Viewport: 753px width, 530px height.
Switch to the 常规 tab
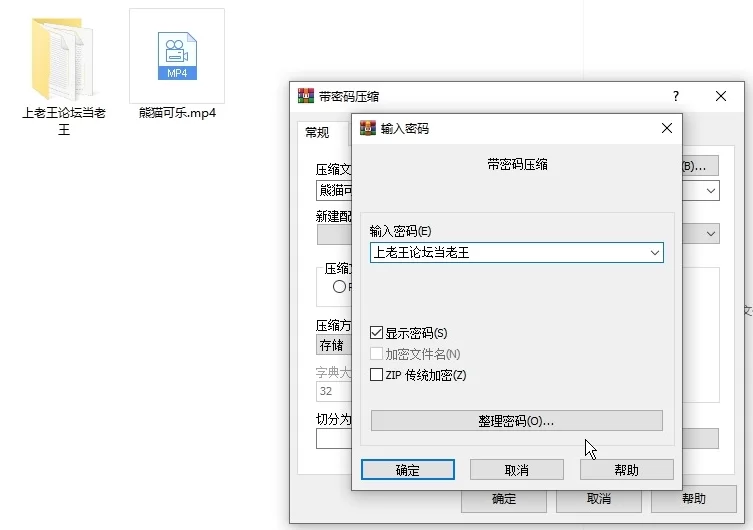(x=317, y=132)
